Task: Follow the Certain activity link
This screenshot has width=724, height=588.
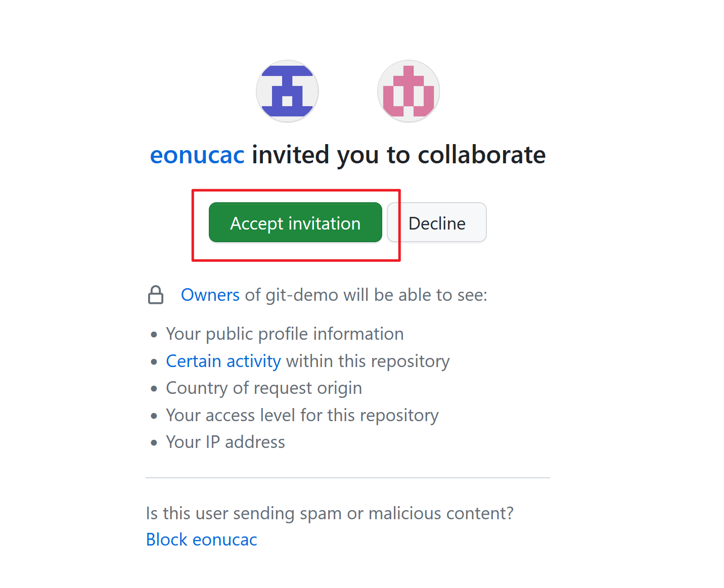Action: coord(223,361)
